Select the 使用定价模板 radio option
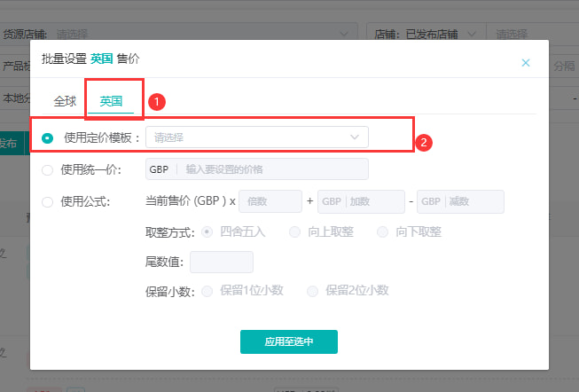The image size is (579, 392). pos(48,137)
